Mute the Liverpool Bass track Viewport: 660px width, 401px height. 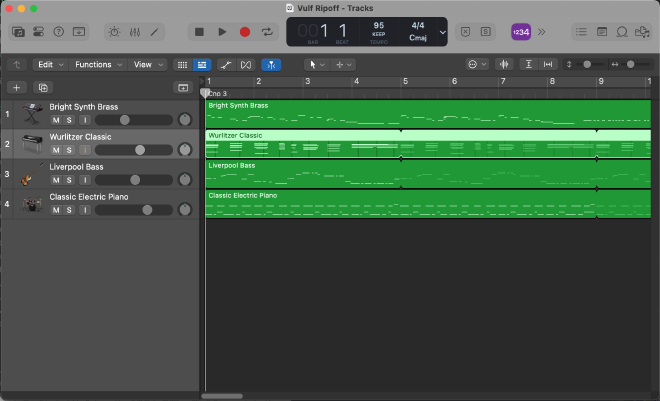pos(56,180)
